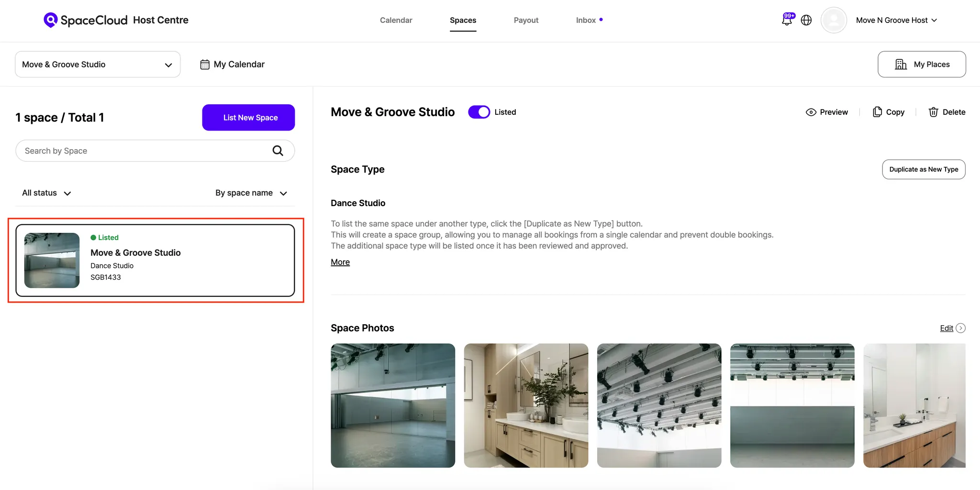Open the Payout tab
The image size is (980, 490).
pyautogui.click(x=526, y=20)
